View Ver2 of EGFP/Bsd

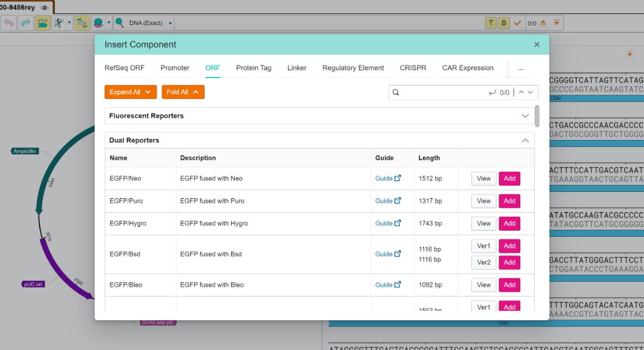point(484,262)
